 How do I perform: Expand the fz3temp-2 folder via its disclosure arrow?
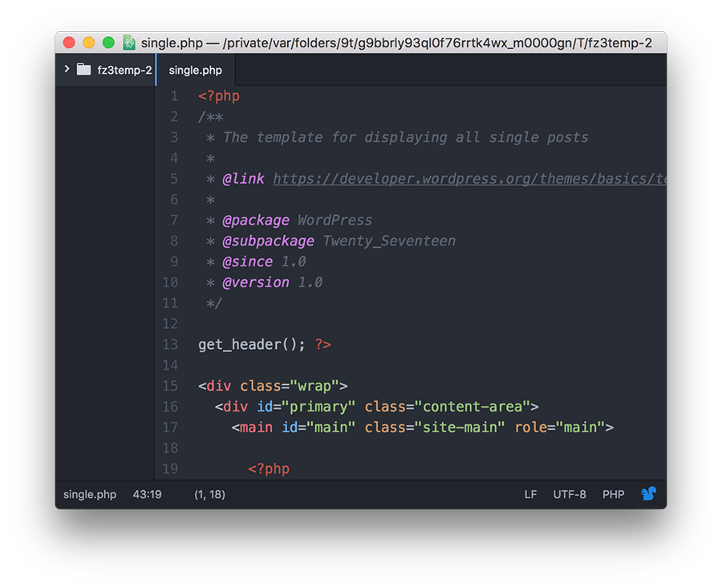click(67, 70)
